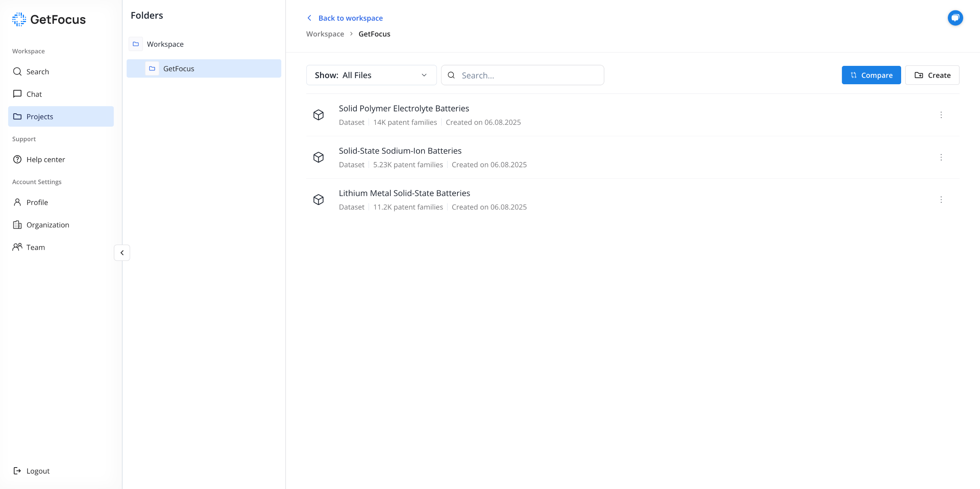The image size is (980, 489).
Task: Go to Team settings
Action: (x=36, y=247)
